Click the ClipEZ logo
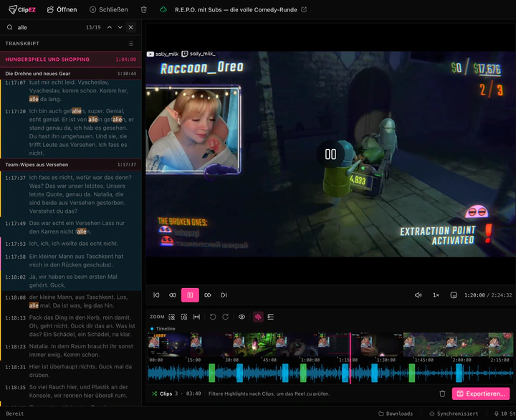 pos(22,9)
